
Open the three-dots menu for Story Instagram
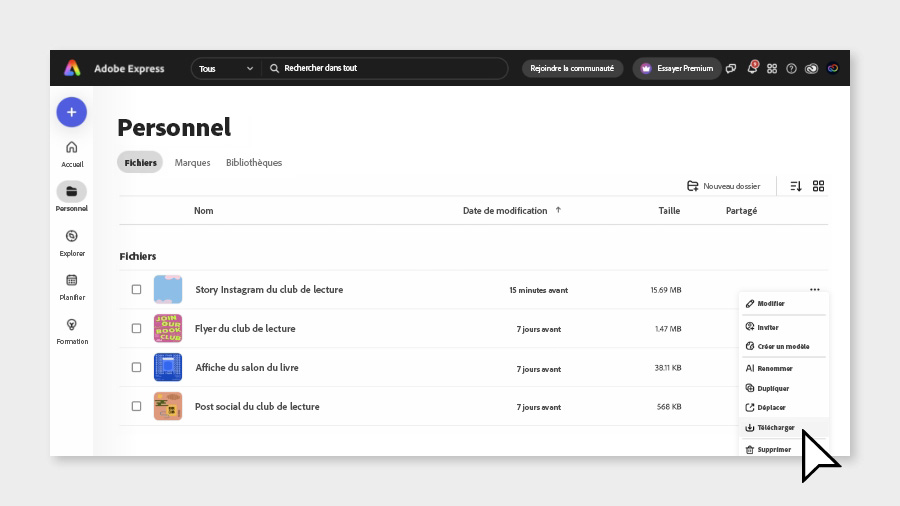pos(815,290)
